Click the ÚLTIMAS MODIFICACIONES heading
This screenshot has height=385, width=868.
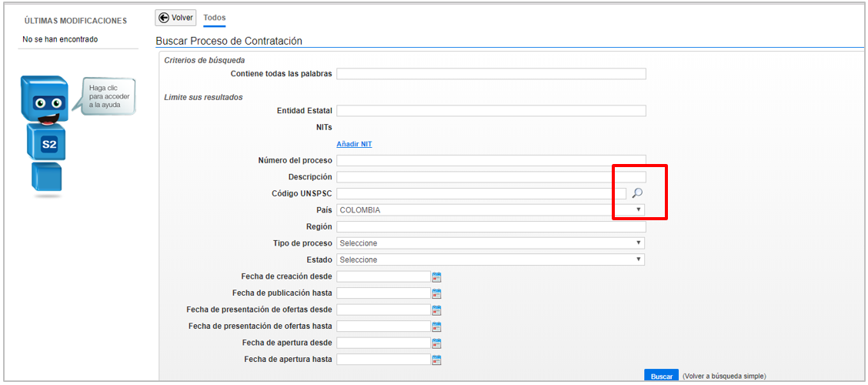pyautogui.click(x=76, y=21)
